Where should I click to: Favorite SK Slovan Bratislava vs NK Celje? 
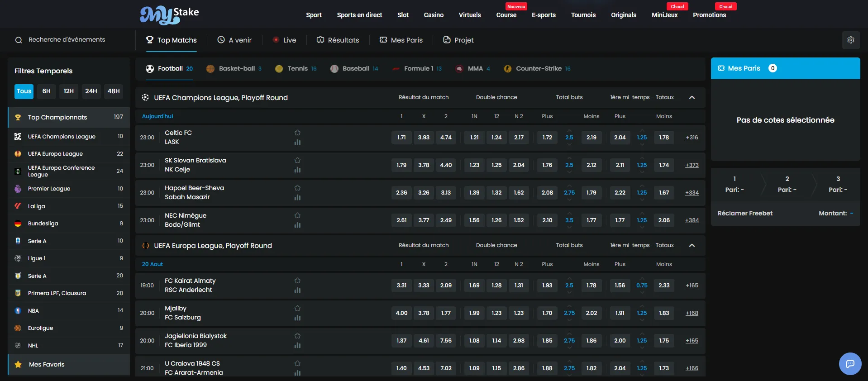click(297, 160)
